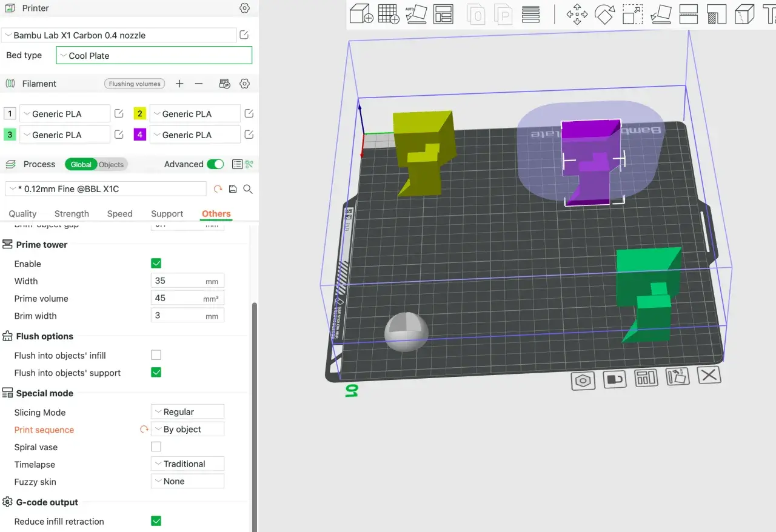
Task: Check Flush into objects' infill
Action: click(x=156, y=355)
